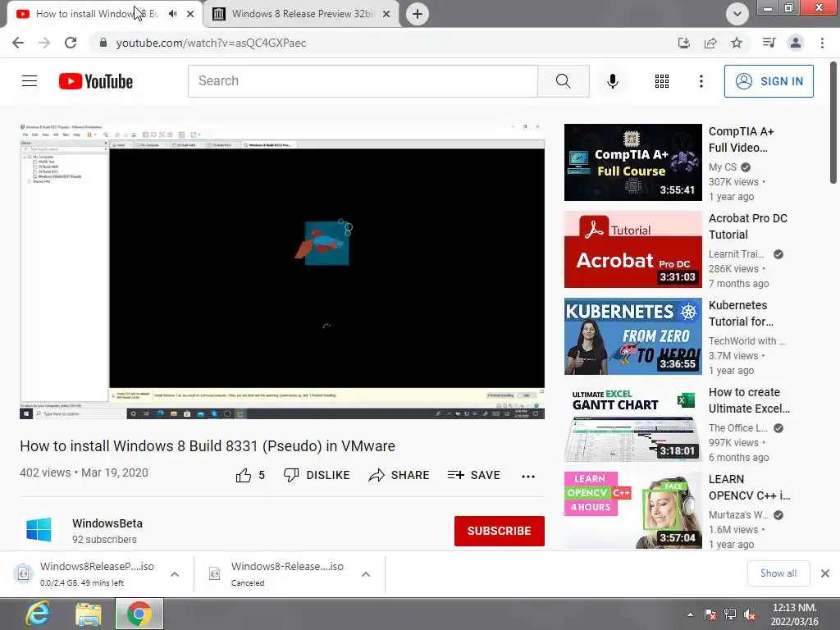Save the video to a playlist
This screenshot has height=630, width=840.
[x=473, y=475]
